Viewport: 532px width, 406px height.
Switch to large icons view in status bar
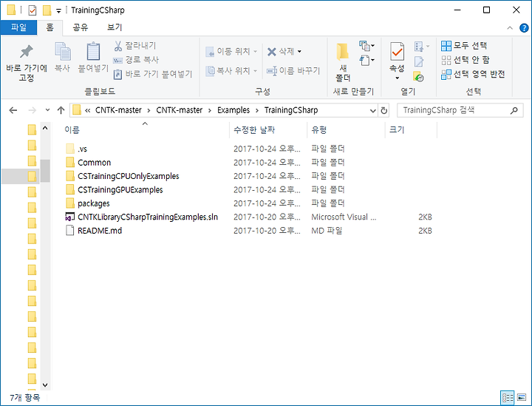(522, 398)
